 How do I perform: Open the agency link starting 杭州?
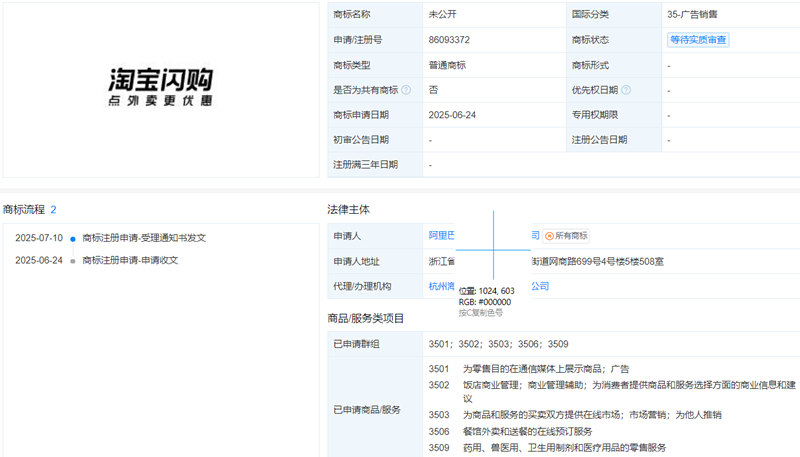(x=441, y=286)
